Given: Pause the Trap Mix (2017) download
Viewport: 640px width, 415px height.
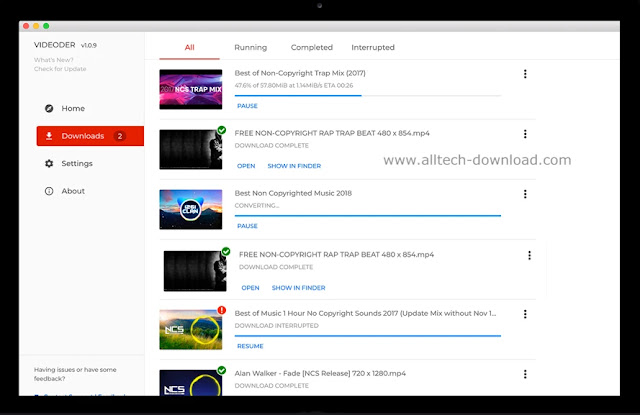Looking at the screenshot, I should pyautogui.click(x=247, y=106).
